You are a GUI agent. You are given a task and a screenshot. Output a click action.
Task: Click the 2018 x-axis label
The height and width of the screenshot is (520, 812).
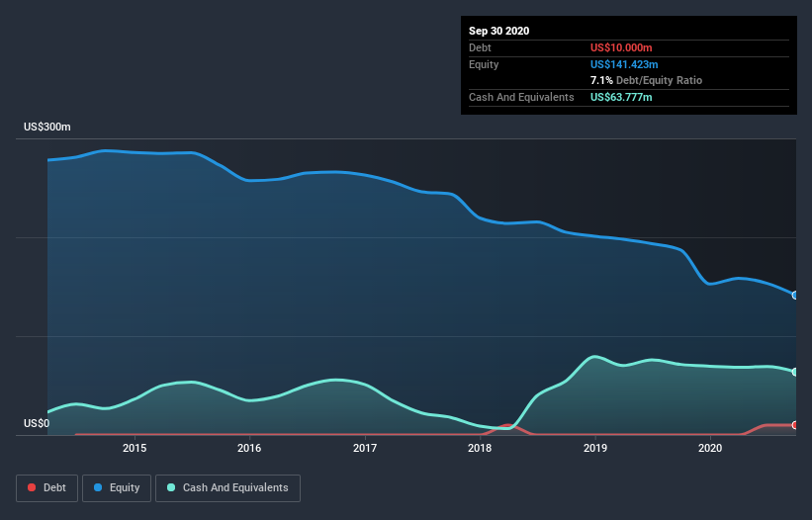(480, 448)
